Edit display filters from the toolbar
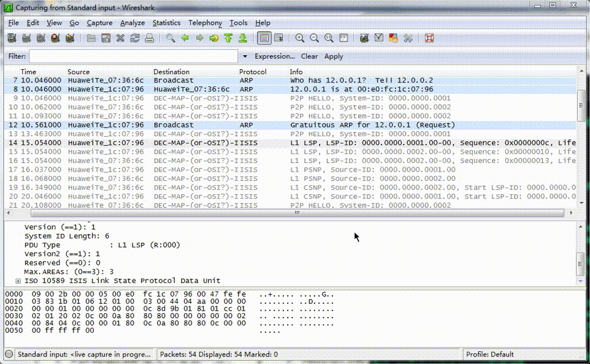 tap(379, 38)
